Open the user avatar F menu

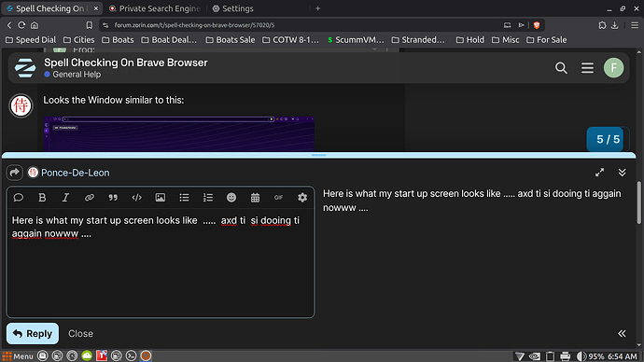[x=613, y=68]
